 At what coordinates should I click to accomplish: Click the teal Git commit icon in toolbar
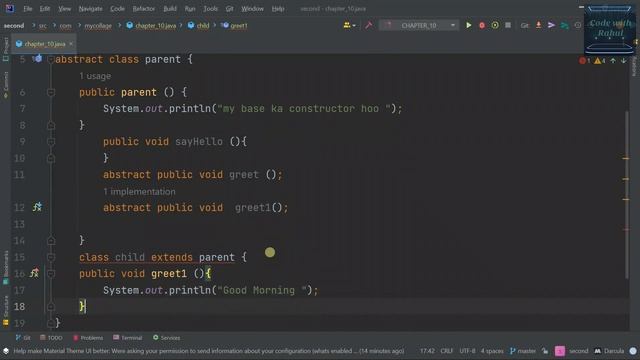pyautogui.click(x=564, y=25)
